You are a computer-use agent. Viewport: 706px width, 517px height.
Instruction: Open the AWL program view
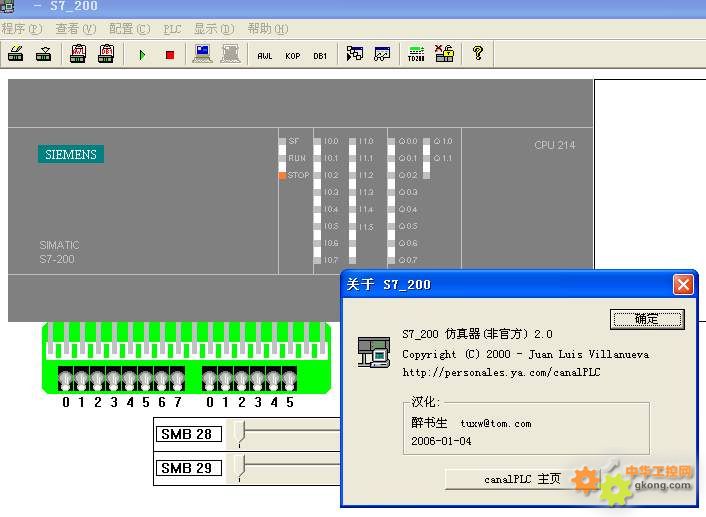pyautogui.click(x=265, y=56)
